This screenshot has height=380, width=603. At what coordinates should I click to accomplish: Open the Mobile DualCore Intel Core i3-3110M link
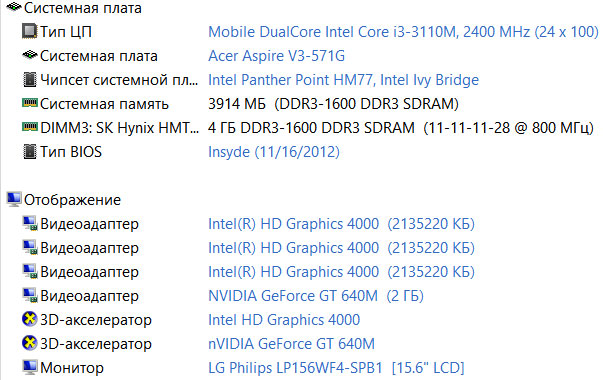click(x=403, y=32)
